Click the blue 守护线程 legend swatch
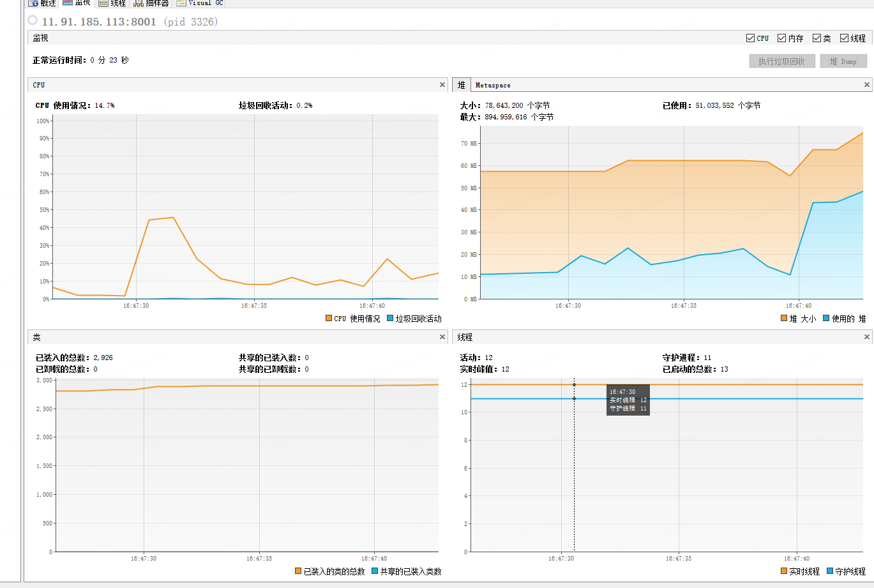Viewport: 874px width, 588px height. (x=830, y=571)
